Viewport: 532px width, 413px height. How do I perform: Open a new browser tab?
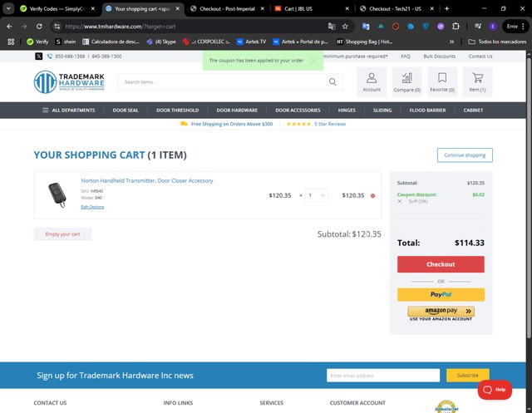446,8
